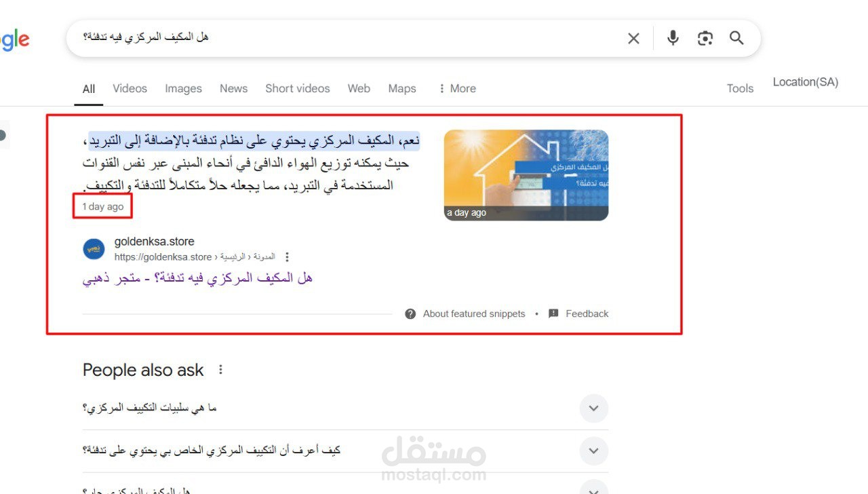Image resolution: width=868 pixels, height=494 pixels.
Task: Expand the question about ما هي سلبيات التكييف المركزي
Action: [x=345, y=408]
